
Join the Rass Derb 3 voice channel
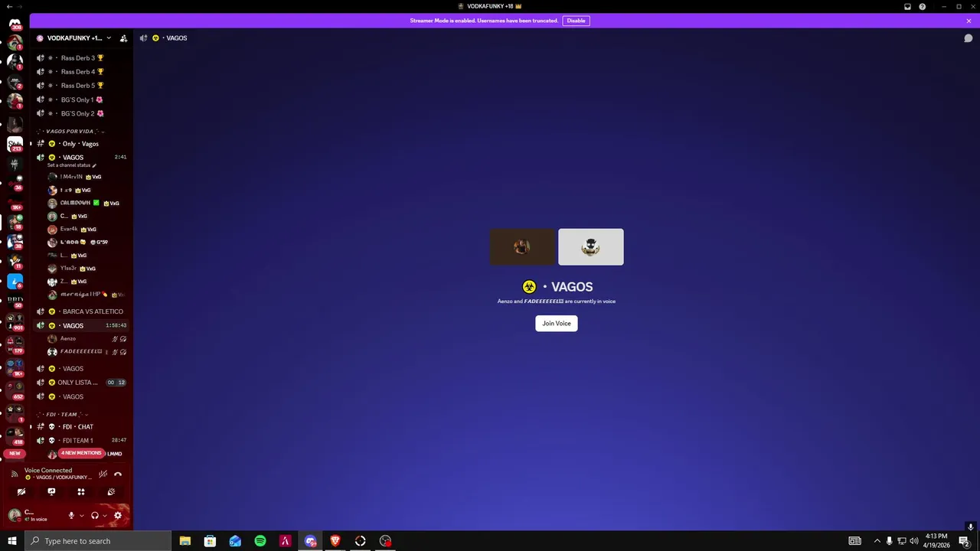click(80, 58)
